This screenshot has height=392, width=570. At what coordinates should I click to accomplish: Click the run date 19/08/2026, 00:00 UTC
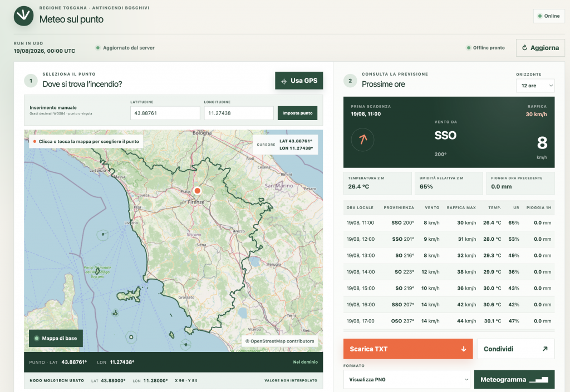(x=45, y=51)
